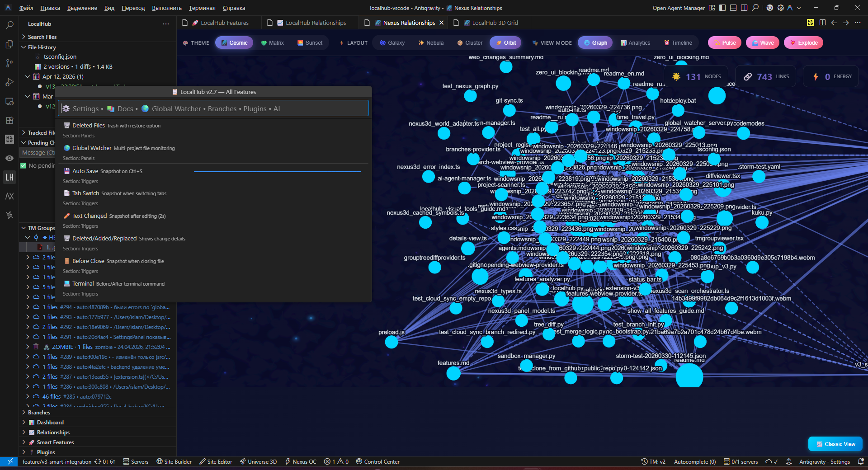Switch layout to Orbit

pos(506,43)
